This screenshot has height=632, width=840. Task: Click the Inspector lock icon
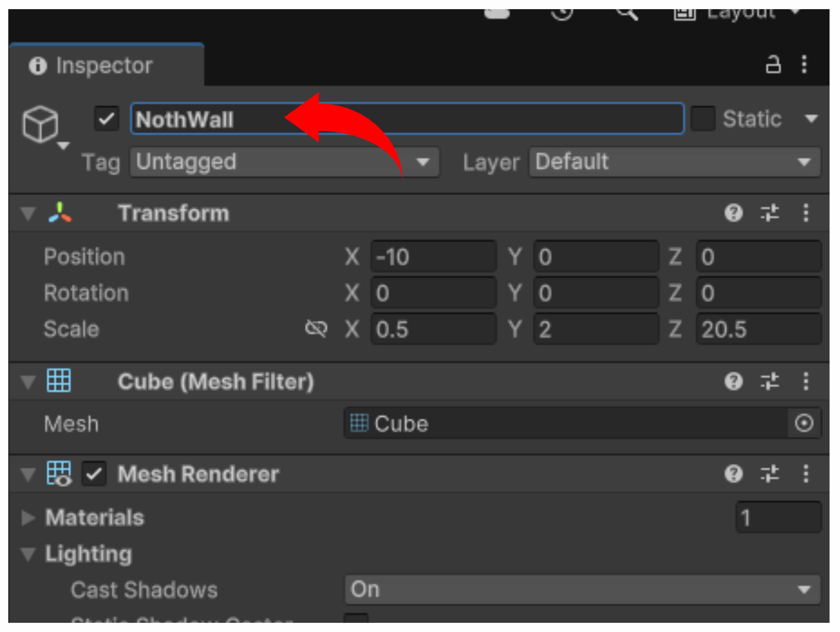click(773, 65)
